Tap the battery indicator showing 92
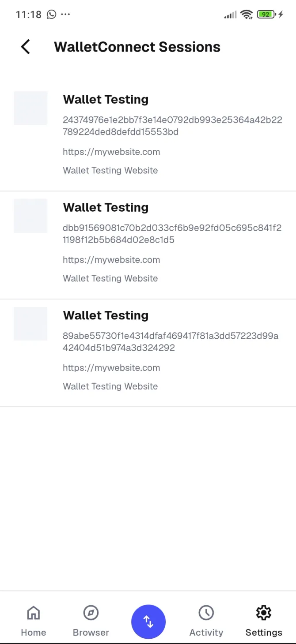The width and height of the screenshot is (296, 644). coord(265,14)
